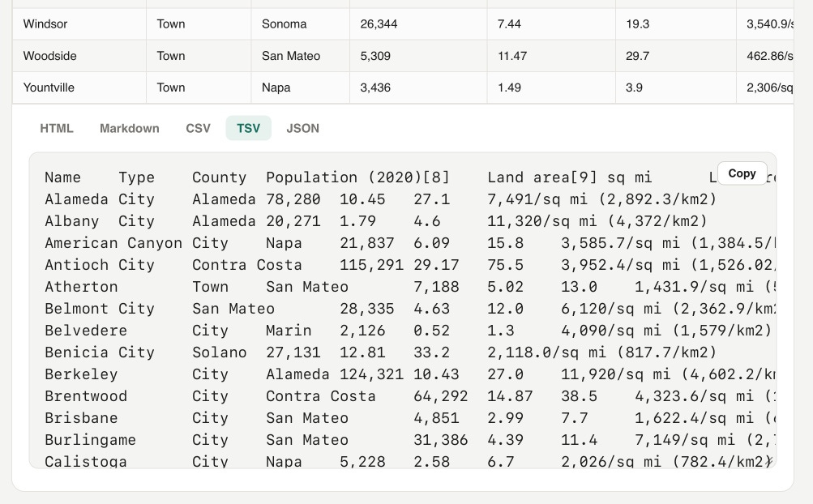Screen dimensions: 813x504
Task: Click the TSV header text 'Population (2020)[8]'
Action: point(357,177)
